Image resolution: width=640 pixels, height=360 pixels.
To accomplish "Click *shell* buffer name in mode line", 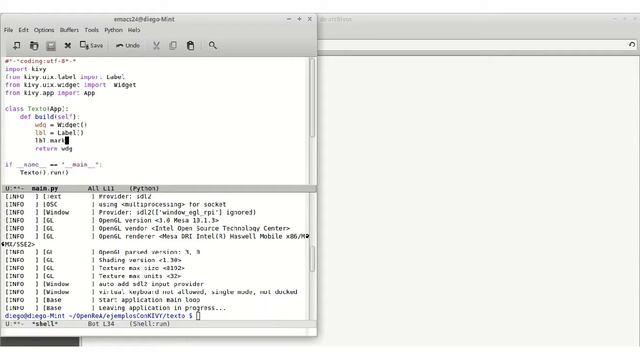I will 45,324.
